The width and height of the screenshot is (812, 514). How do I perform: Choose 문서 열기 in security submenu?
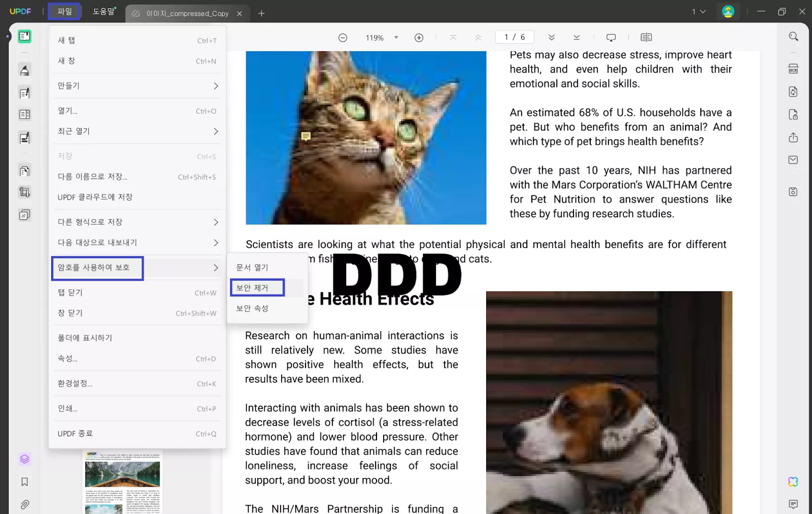[267, 267]
